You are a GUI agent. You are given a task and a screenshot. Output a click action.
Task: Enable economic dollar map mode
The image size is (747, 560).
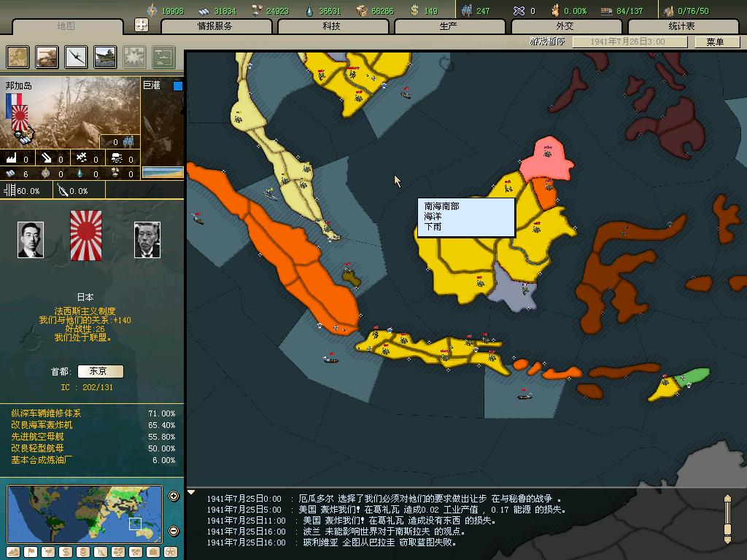[x=66, y=553]
